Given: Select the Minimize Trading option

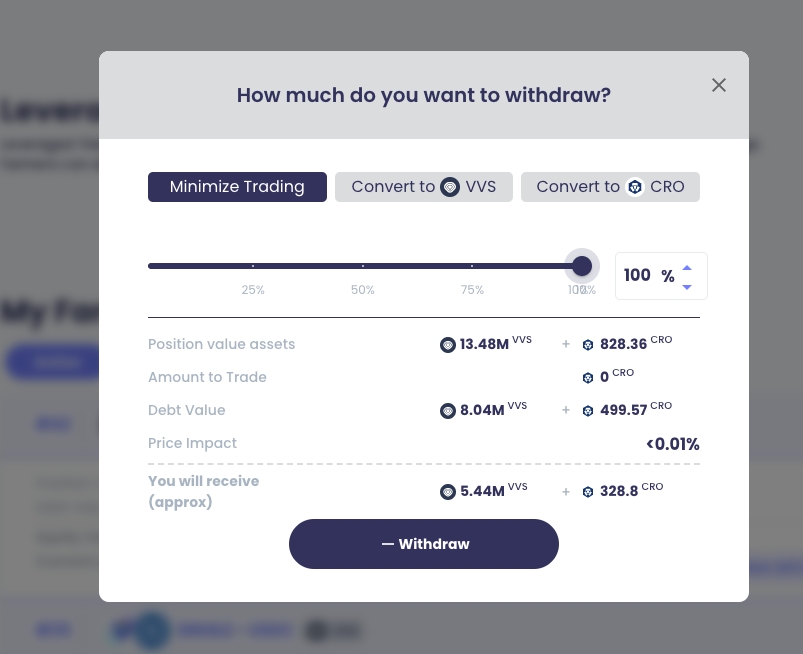Looking at the screenshot, I should 237,187.
